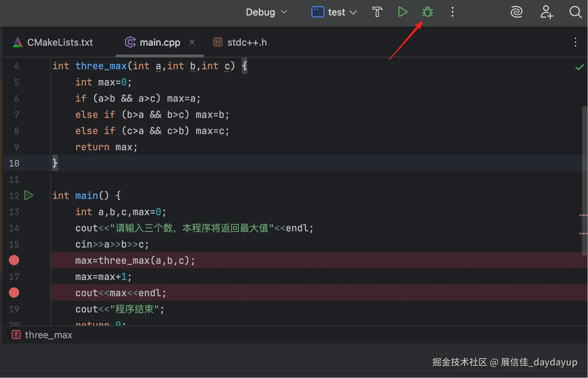This screenshot has height=378, width=588.
Task: Click the add user collaboration icon
Action: point(546,12)
